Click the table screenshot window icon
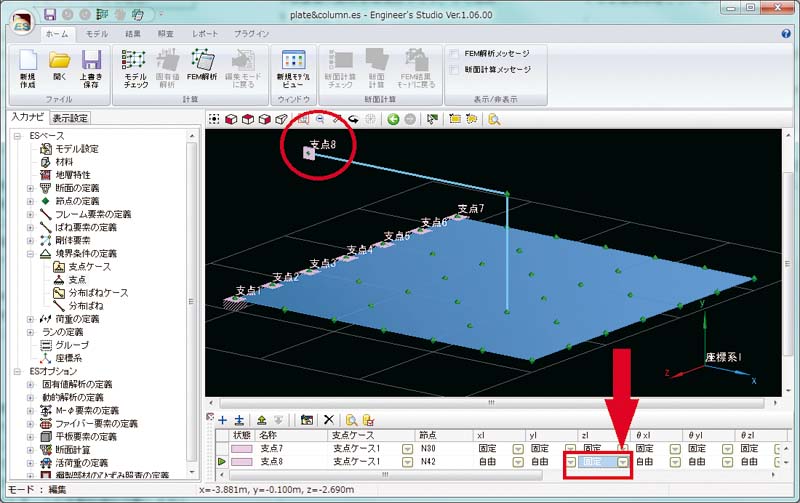The image size is (800, 503). (x=307, y=420)
